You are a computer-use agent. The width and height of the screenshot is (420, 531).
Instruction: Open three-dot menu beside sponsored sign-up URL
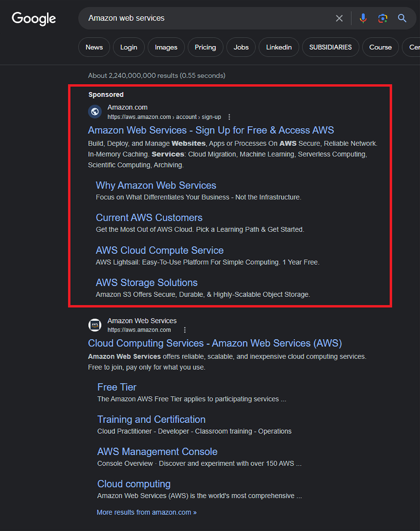click(x=229, y=117)
